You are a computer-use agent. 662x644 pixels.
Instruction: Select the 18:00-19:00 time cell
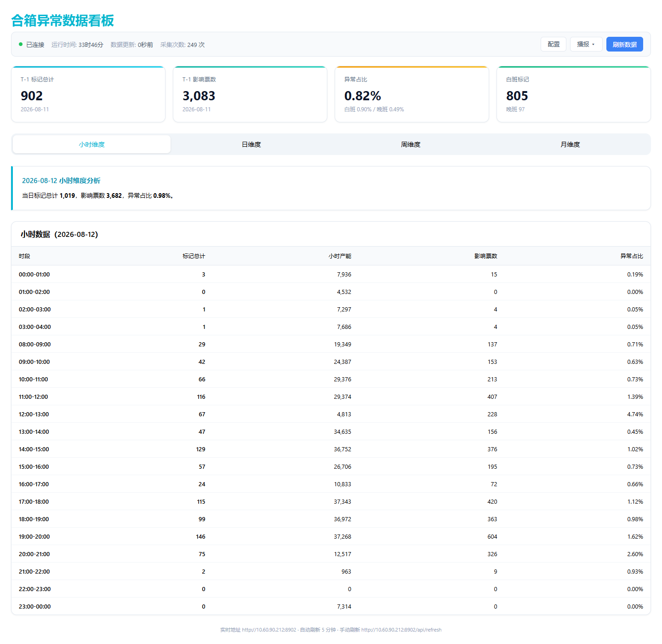tap(34, 519)
